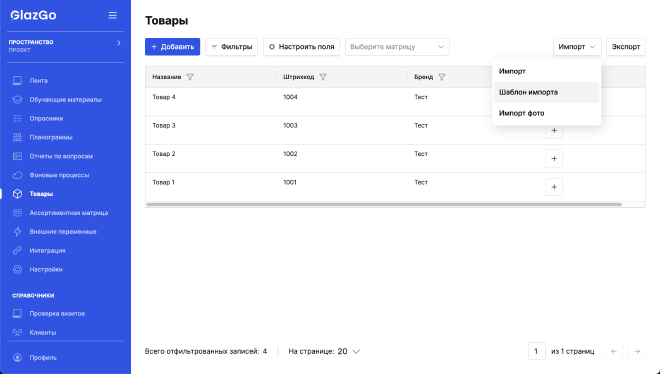Open the Фильтры panel
The image size is (660, 374).
(232, 47)
